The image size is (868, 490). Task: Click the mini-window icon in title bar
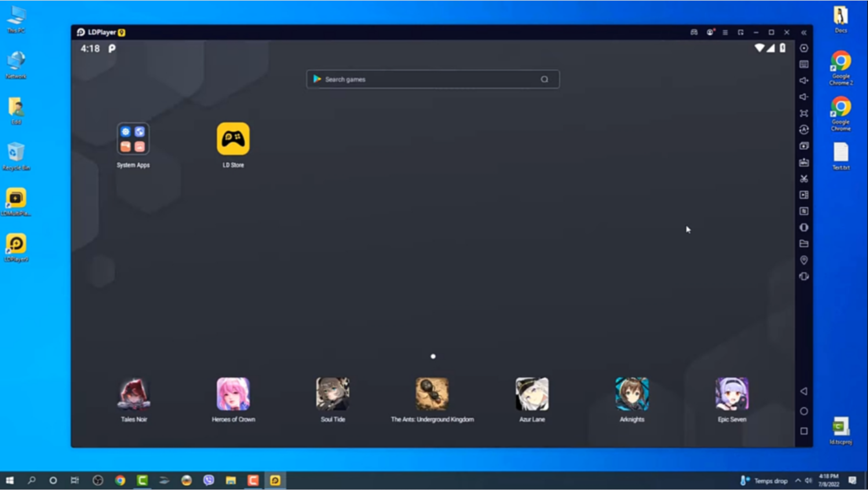(x=741, y=32)
